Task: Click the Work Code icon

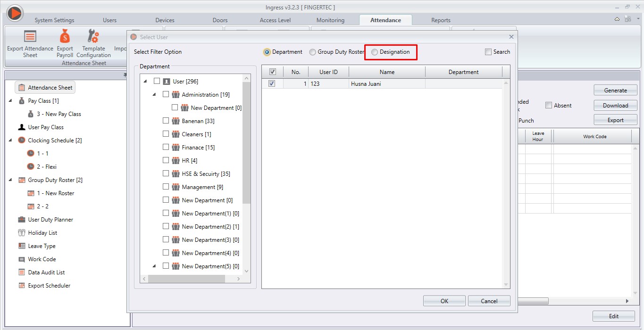Action: coord(22,259)
